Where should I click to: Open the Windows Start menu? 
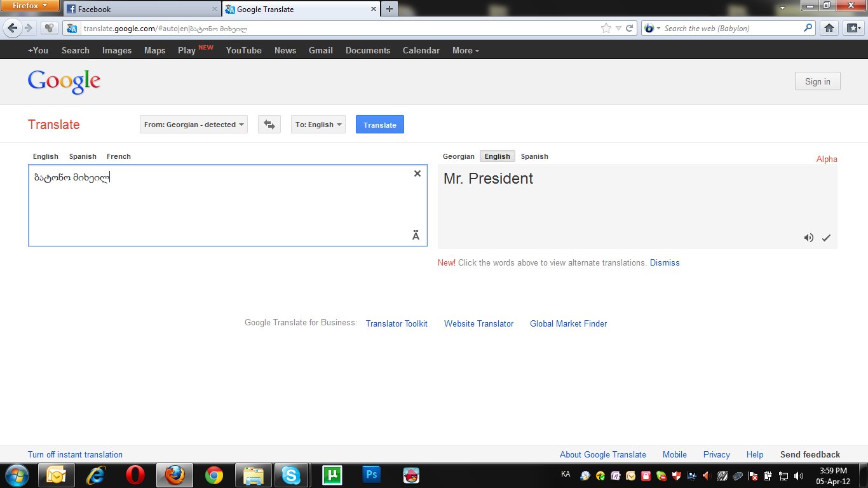[x=17, y=475]
